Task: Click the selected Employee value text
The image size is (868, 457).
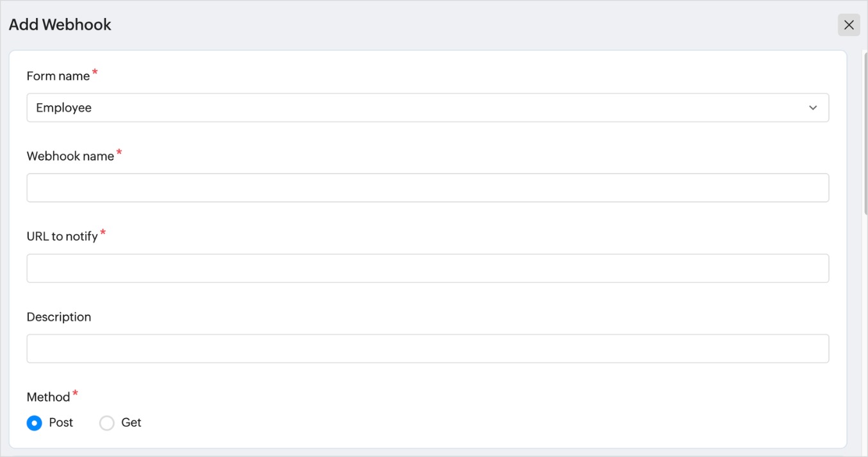Action: click(64, 108)
